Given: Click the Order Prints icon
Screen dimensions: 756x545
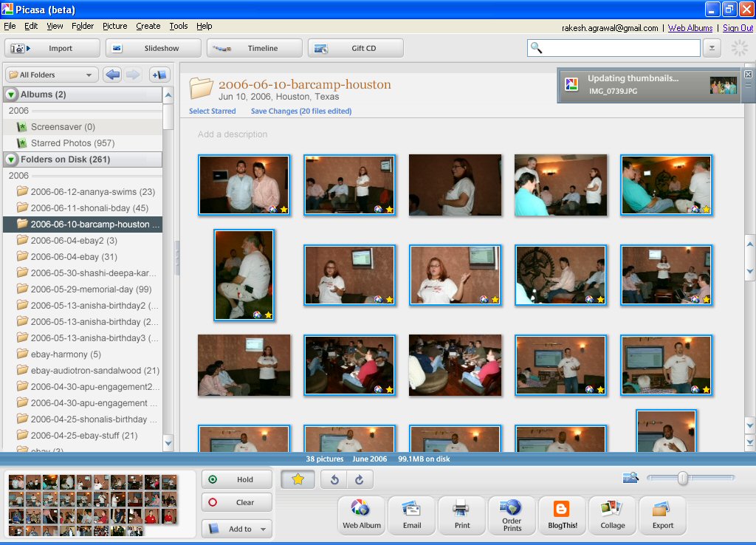Looking at the screenshot, I should pos(512,515).
